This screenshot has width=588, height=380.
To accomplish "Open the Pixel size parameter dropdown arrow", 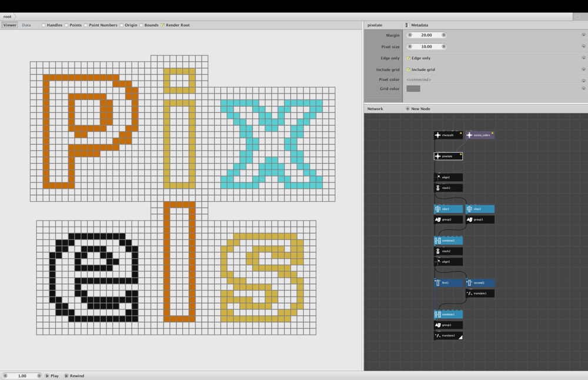I will (583, 46).
